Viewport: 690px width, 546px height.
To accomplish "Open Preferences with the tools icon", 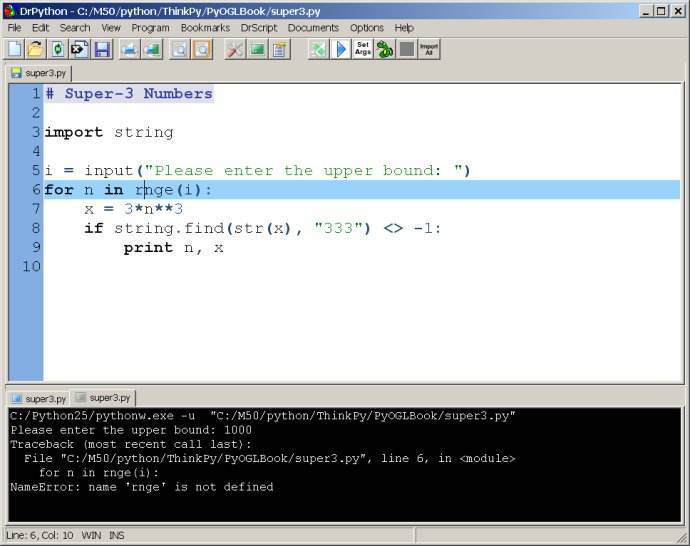I will click(x=235, y=49).
